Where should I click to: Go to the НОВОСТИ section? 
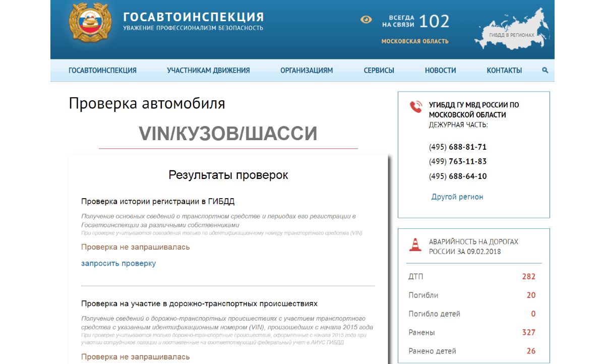click(x=440, y=70)
